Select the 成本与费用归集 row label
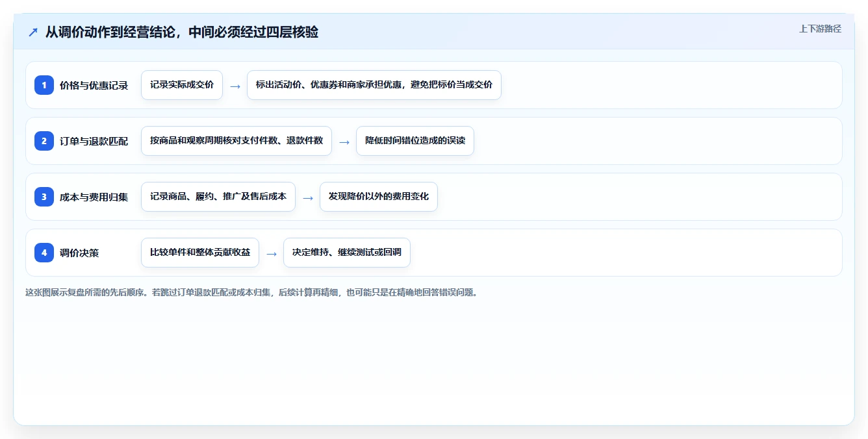Viewport: 868px width, 439px height. click(94, 197)
